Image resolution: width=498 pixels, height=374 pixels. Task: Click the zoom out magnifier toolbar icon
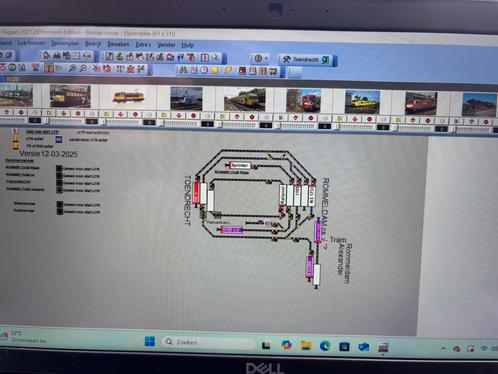click(x=84, y=68)
